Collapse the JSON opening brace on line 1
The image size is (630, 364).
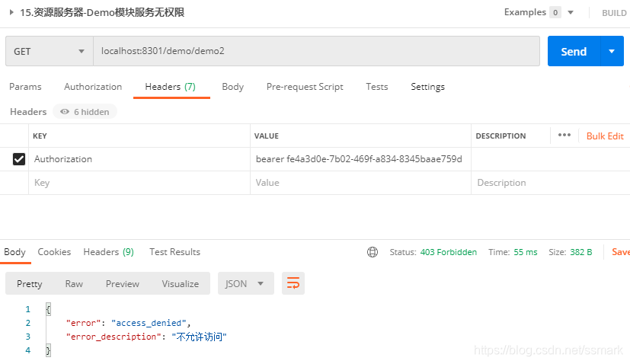click(48, 309)
